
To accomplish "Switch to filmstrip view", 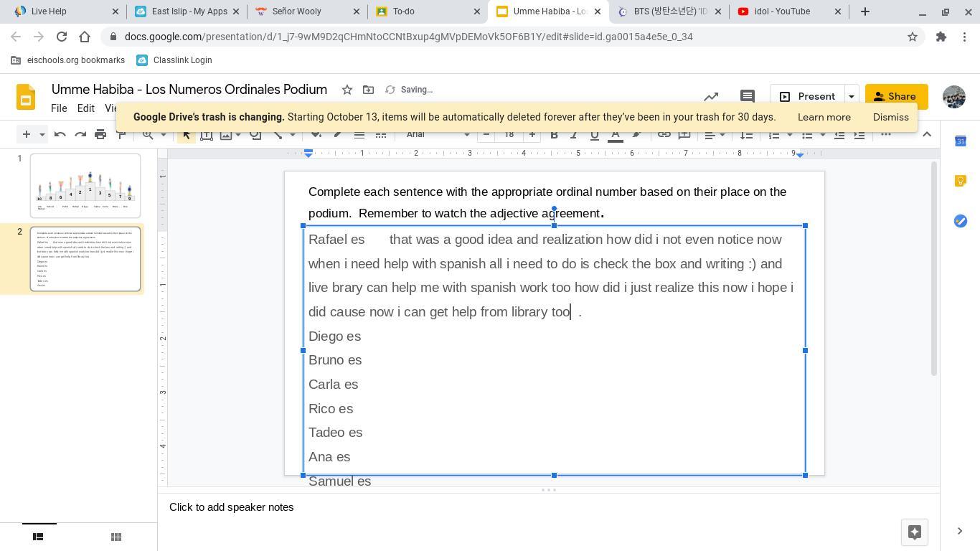I will [39, 537].
